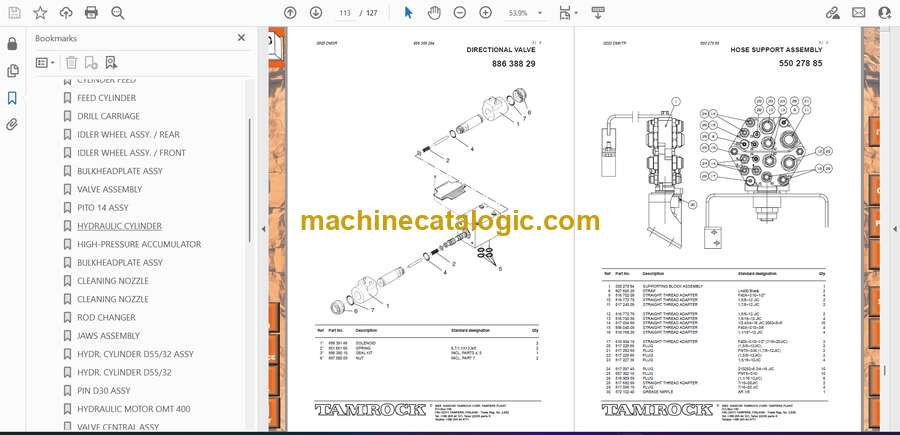The height and width of the screenshot is (435, 900).
Task: Open the fit page options tool
Action: 564,13
